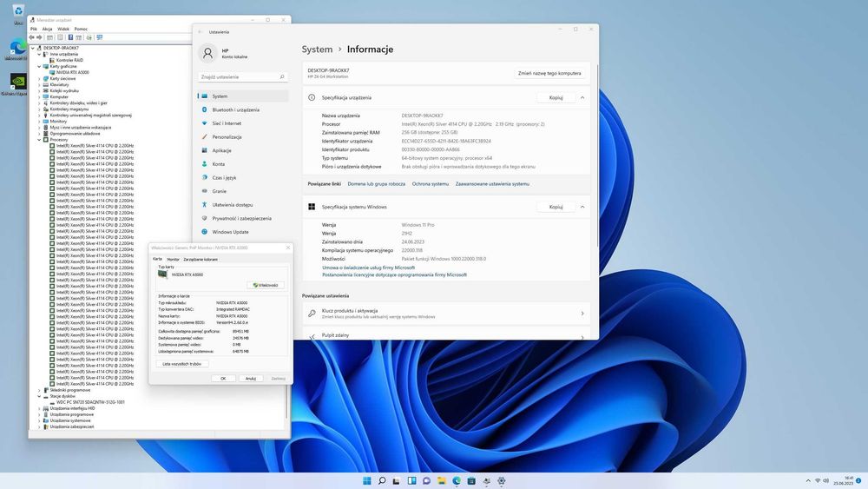
Task: Collapse the Specyfikacja urządzenia section chevron
Action: [582, 98]
